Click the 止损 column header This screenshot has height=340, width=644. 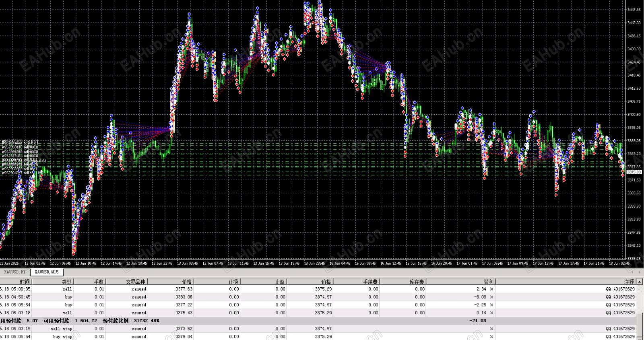coord(217,282)
